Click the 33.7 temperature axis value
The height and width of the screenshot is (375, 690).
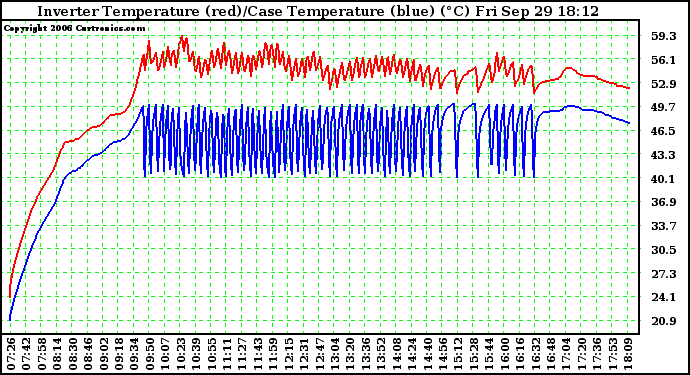tap(664, 226)
